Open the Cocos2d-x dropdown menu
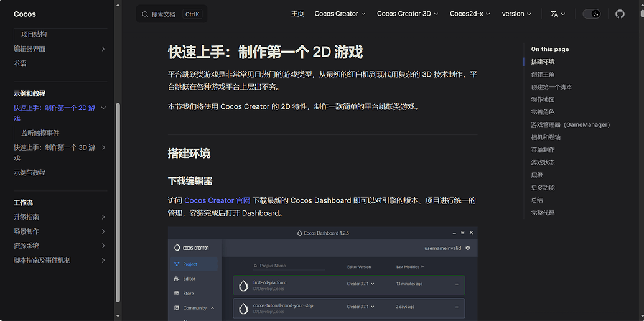 pyautogui.click(x=470, y=14)
